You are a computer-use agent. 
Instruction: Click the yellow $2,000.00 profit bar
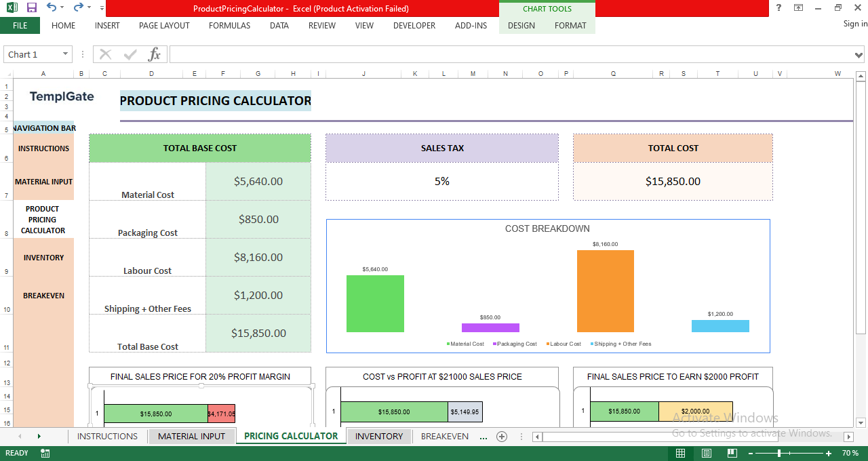(x=695, y=412)
